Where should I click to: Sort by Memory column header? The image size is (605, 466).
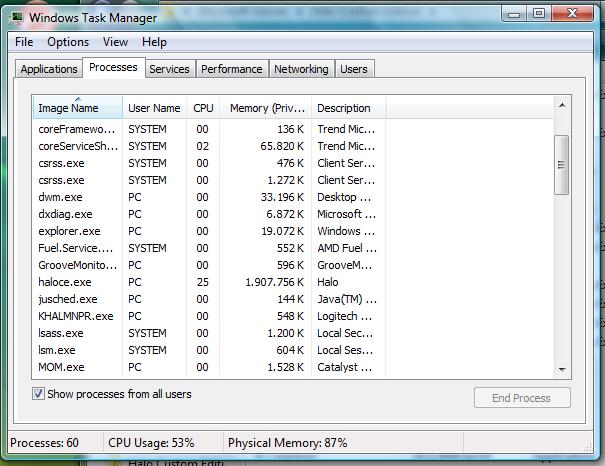point(264,108)
